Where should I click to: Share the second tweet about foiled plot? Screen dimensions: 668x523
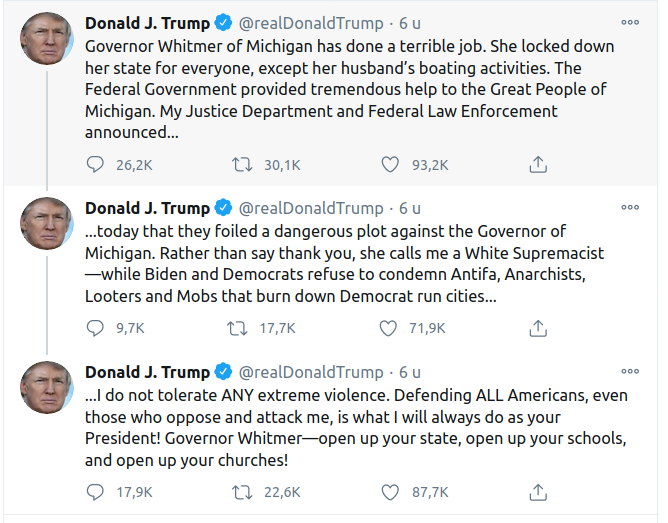point(537,328)
